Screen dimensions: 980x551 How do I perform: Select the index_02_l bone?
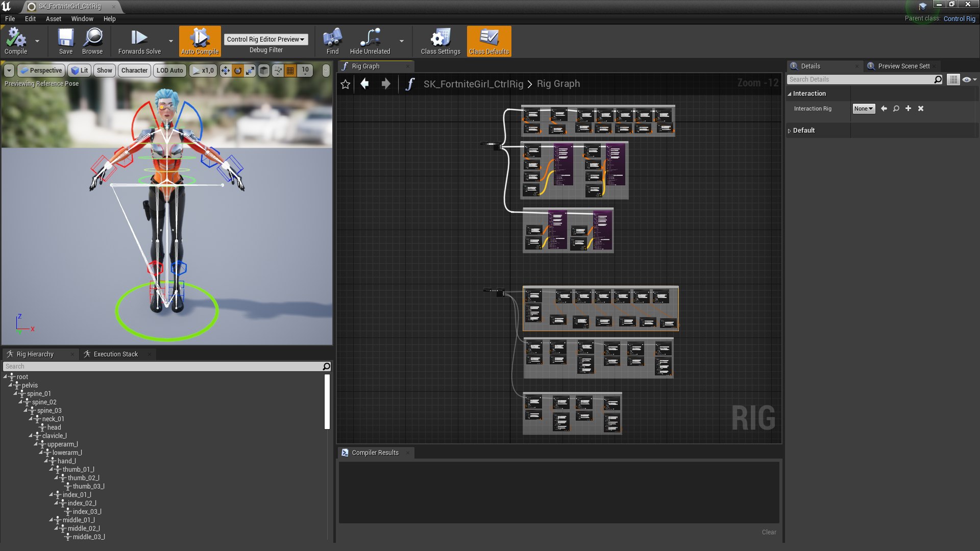pyautogui.click(x=82, y=503)
